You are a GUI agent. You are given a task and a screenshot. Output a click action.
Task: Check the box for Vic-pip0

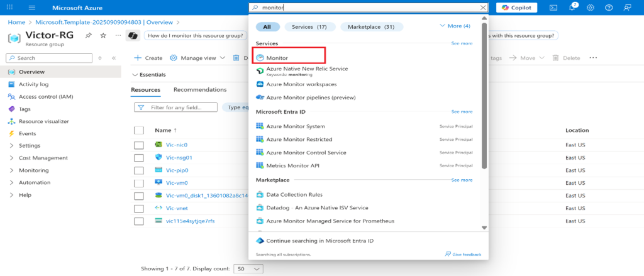point(139,170)
